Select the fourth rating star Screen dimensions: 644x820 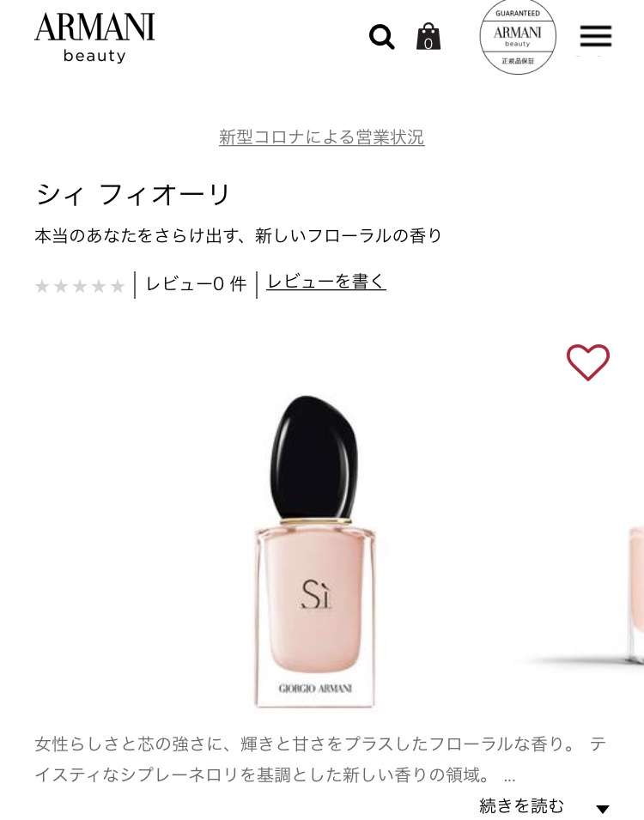click(99, 286)
